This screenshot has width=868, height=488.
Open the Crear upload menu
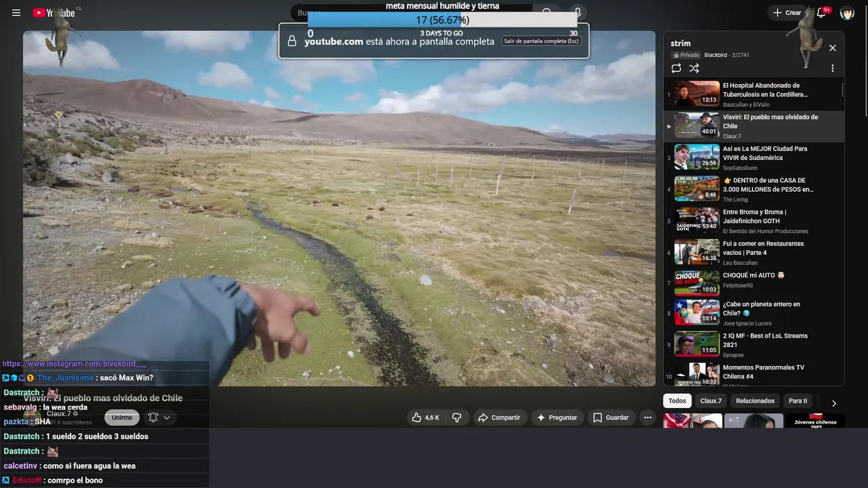[x=787, y=13]
